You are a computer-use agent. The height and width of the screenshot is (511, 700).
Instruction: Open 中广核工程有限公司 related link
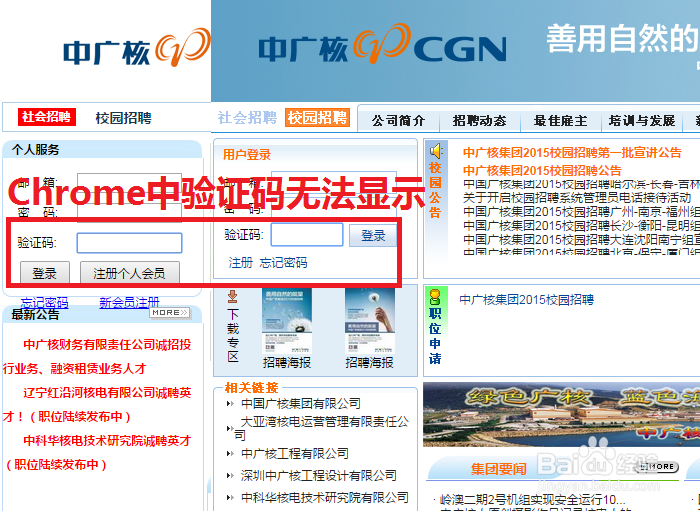pos(295,453)
